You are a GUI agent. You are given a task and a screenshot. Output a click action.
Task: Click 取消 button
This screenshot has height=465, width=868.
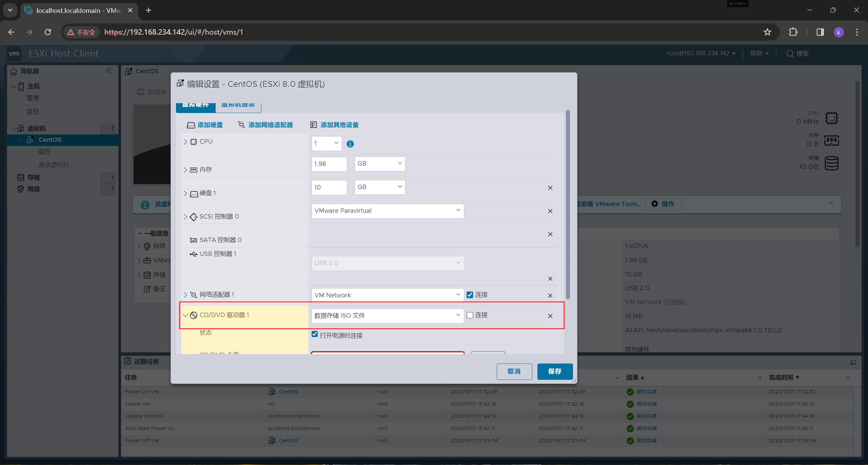pos(514,371)
